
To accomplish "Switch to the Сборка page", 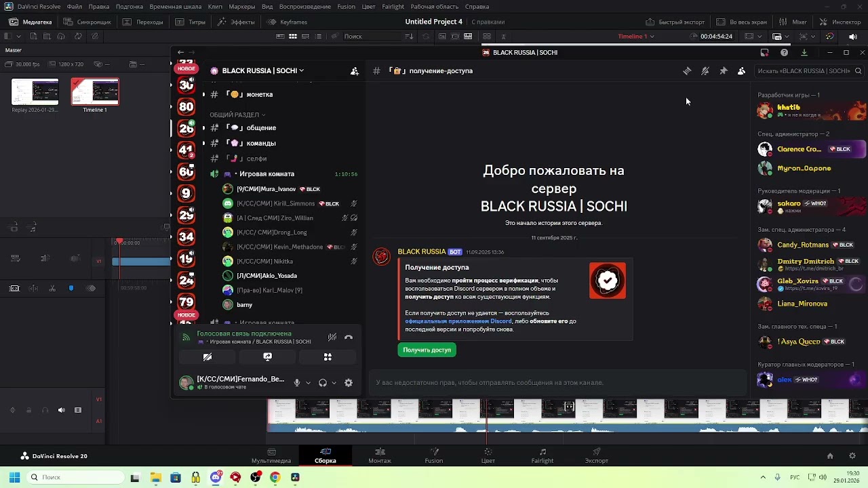I will pos(325,455).
